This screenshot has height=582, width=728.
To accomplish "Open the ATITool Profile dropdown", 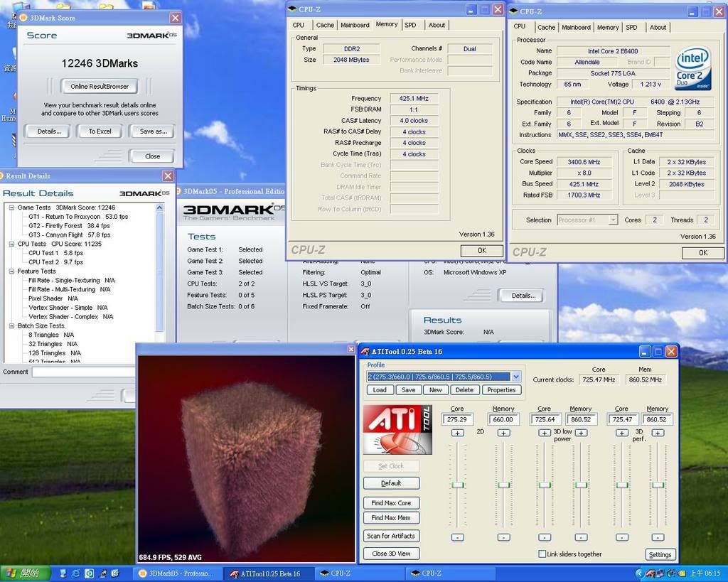I will (516, 377).
